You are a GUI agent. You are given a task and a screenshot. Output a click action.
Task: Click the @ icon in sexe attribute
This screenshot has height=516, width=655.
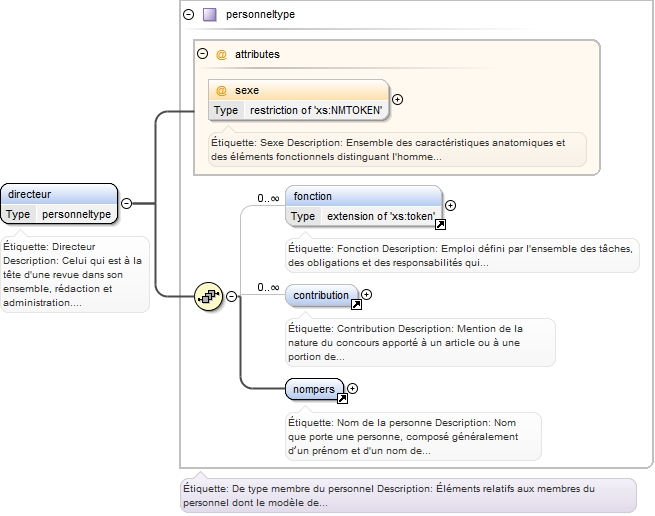tap(221, 91)
